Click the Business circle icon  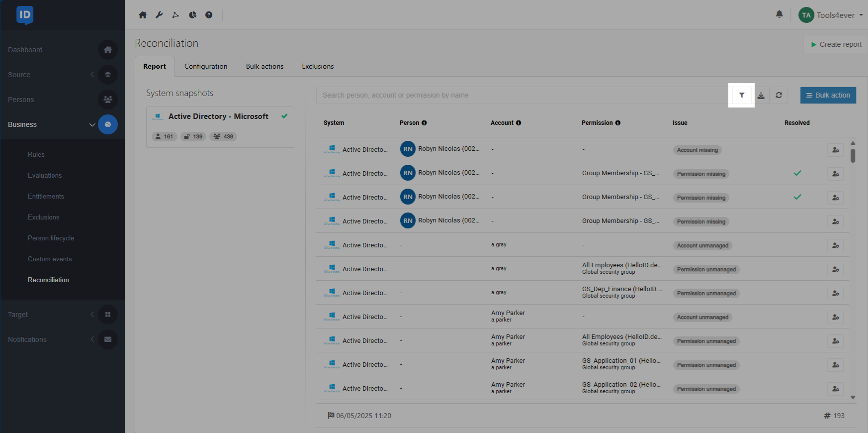[x=108, y=124]
